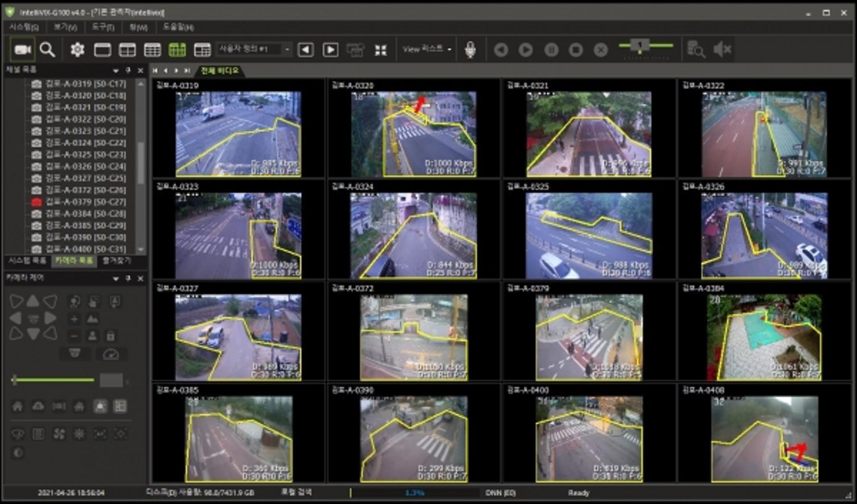Switch to the camera list tab
The width and height of the screenshot is (857, 504).
[x=74, y=261]
